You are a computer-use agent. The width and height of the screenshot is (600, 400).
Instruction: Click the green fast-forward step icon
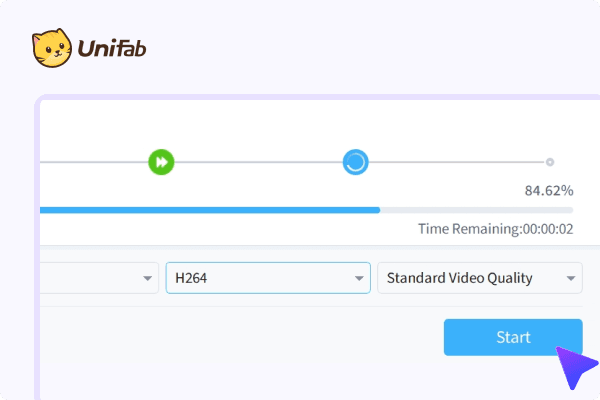161,161
